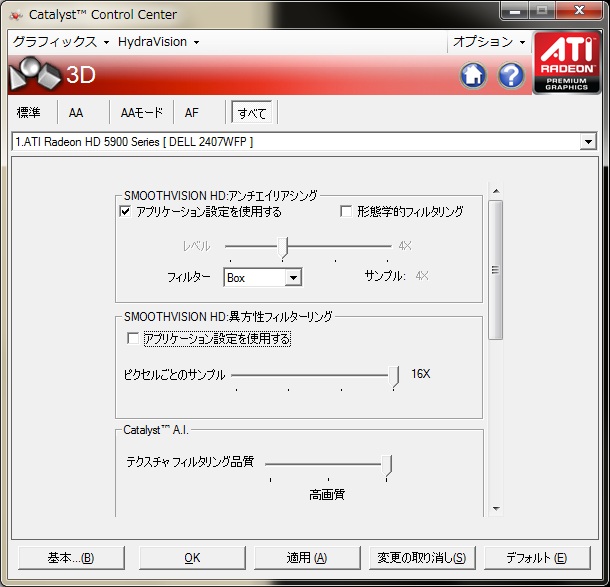Open the HydraVision menu
The width and height of the screenshot is (610, 587).
159,42
